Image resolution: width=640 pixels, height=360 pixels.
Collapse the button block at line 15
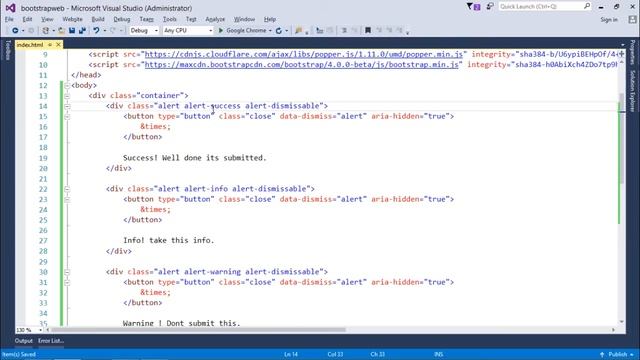(x=67, y=116)
